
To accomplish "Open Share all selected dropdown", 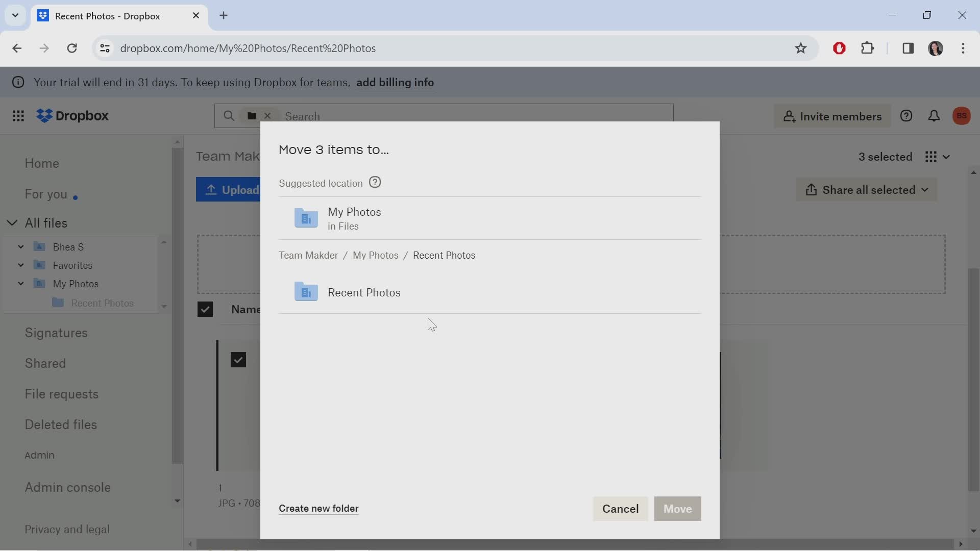I will (x=867, y=190).
